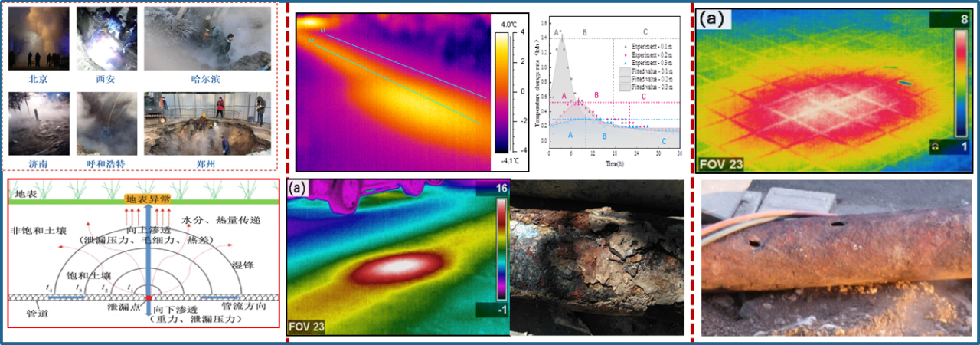Click the rainbow scale marked 16 to -1
The width and height of the screenshot is (980, 345).
click(501, 248)
